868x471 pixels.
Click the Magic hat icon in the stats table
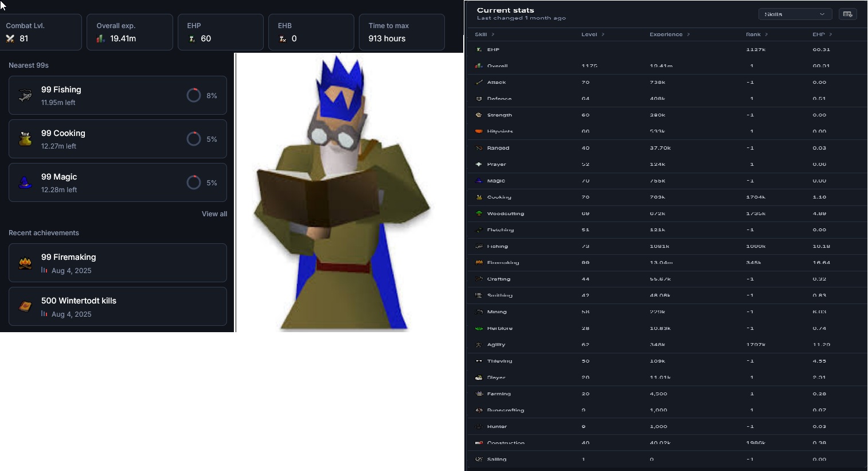tap(479, 181)
